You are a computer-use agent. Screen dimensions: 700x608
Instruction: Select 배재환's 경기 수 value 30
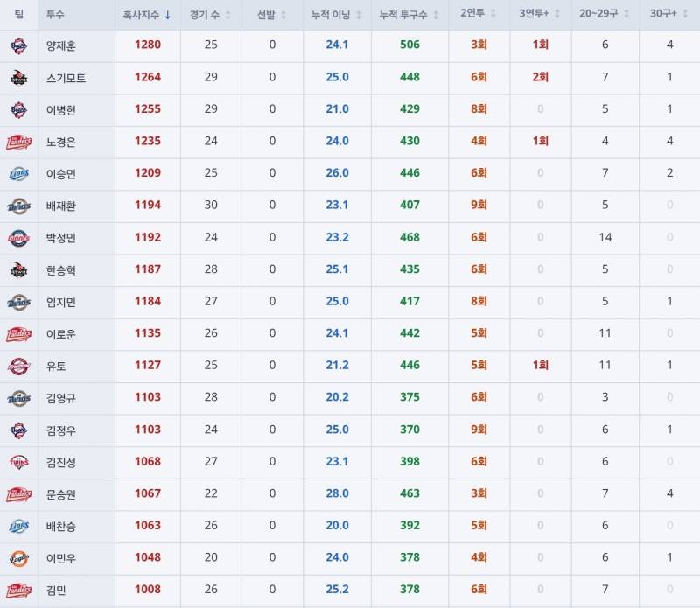[x=211, y=205]
